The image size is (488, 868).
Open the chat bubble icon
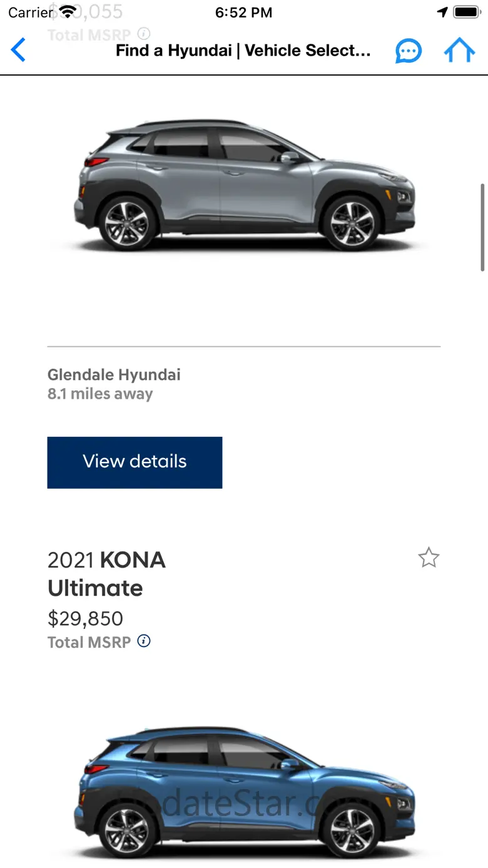pos(409,51)
